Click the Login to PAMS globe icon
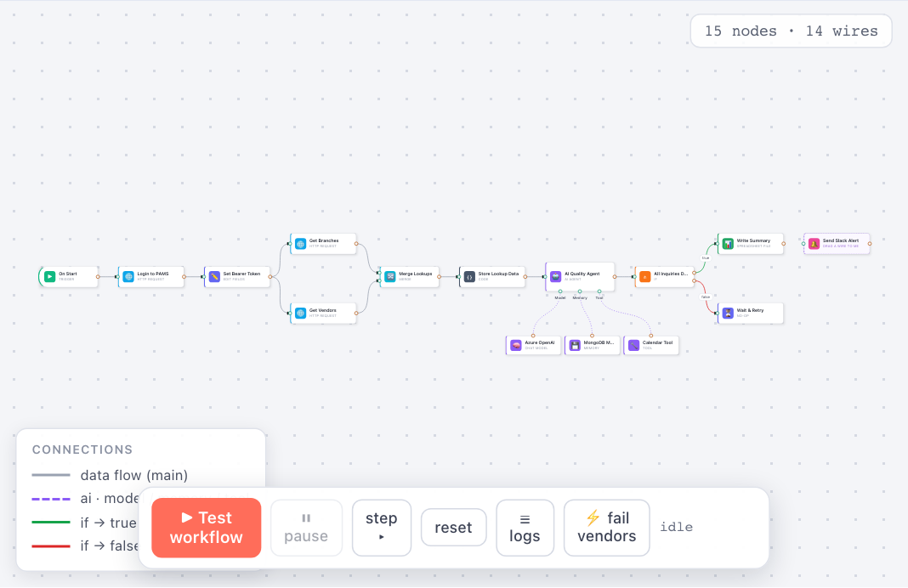This screenshot has height=588, width=908. tap(128, 277)
